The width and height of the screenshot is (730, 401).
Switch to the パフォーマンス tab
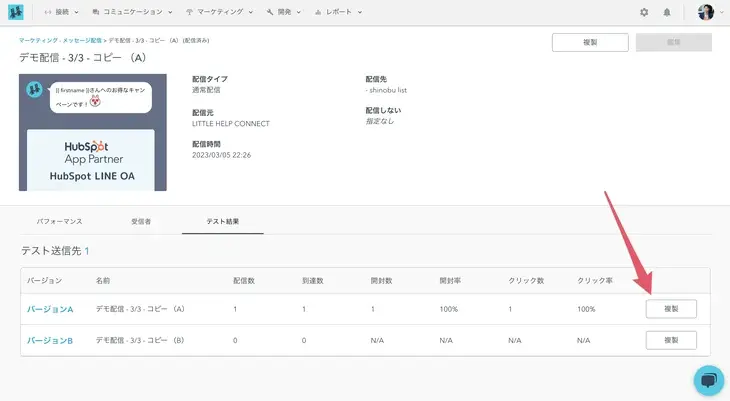59,220
